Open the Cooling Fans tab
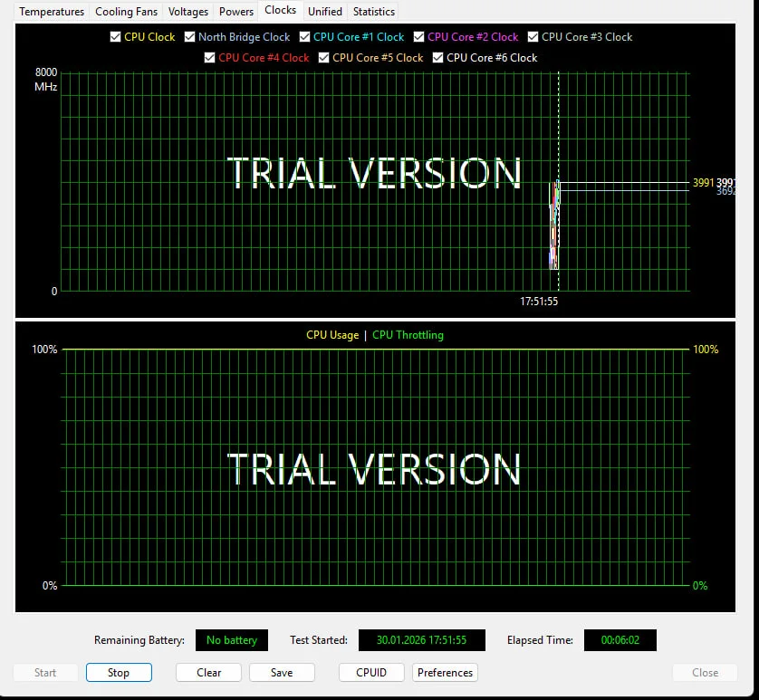This screenshot has width=759, height=700. (x=126, y=12)
